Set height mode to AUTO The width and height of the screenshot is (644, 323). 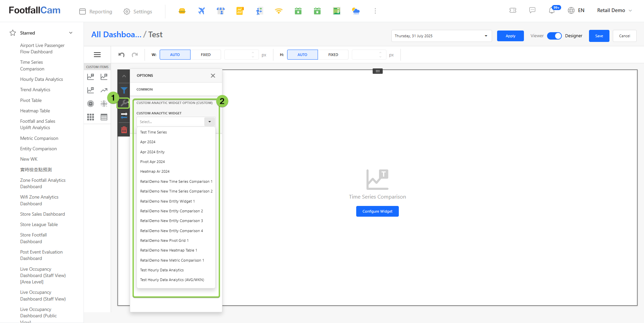tap(302, 55)
